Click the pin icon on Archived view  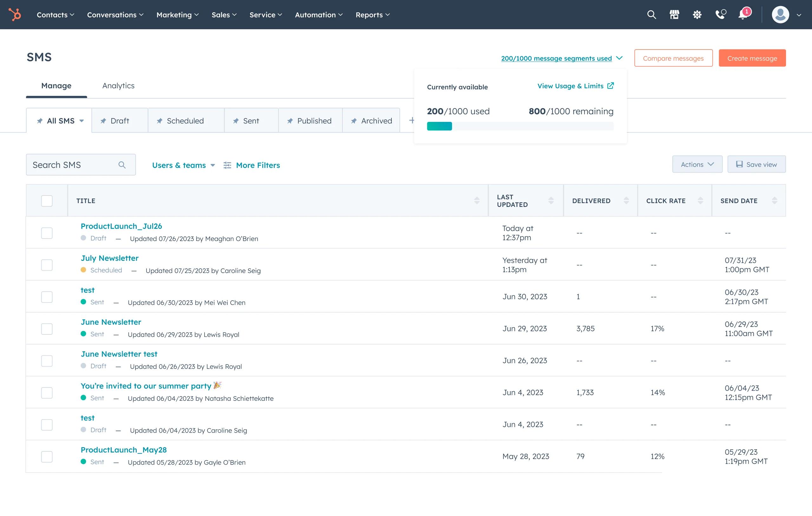354,121
